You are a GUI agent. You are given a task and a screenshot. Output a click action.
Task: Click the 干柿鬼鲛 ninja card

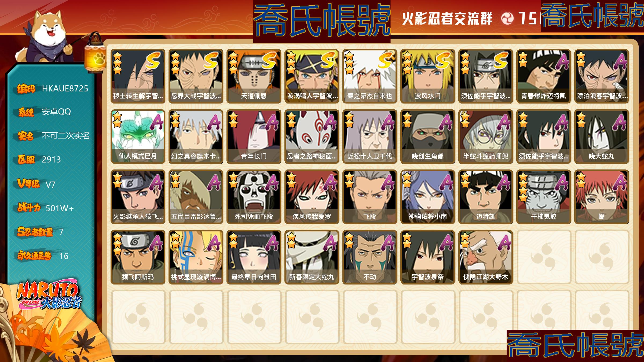(543, 197)
